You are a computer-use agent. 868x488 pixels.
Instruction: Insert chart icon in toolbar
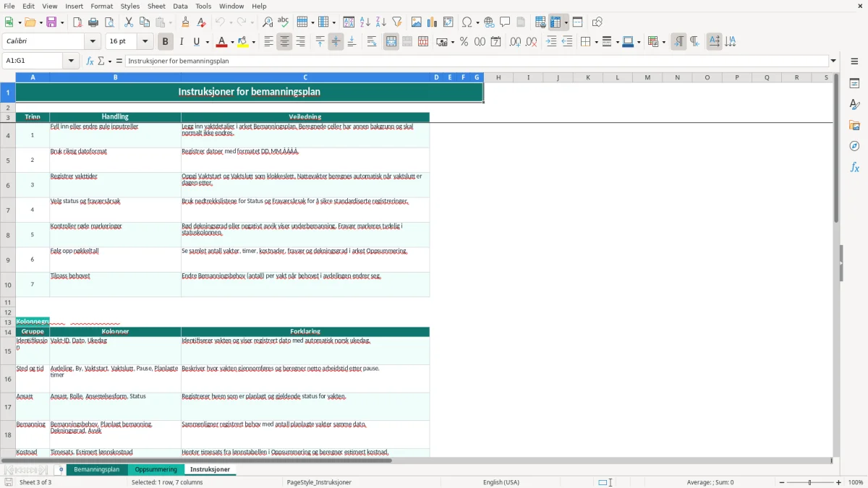click(433, 22)
